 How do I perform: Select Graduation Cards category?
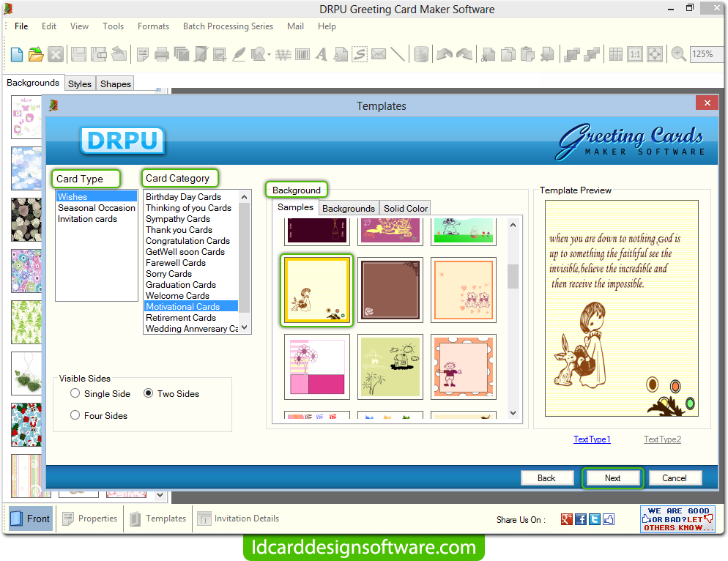pos(181,285)
